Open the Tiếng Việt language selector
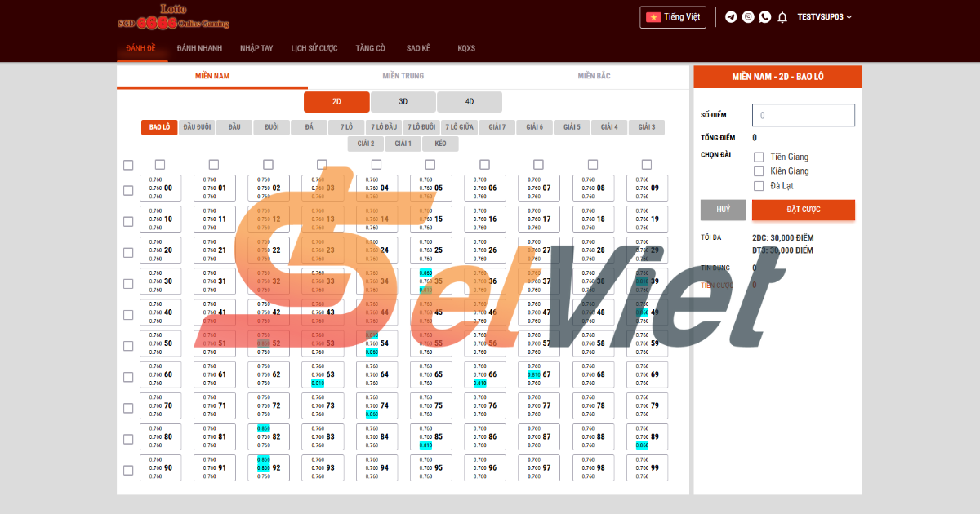The image size is (980, 514). [673, 17]
